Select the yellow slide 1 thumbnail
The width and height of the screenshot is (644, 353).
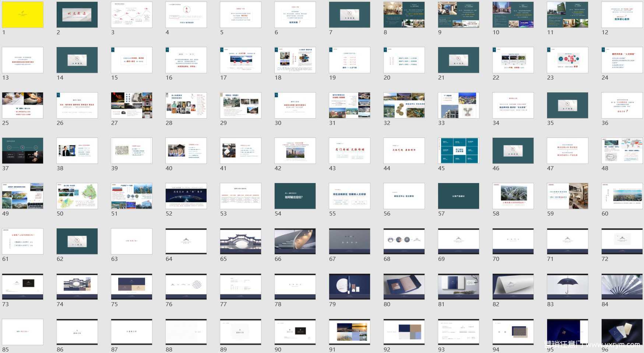22,15
